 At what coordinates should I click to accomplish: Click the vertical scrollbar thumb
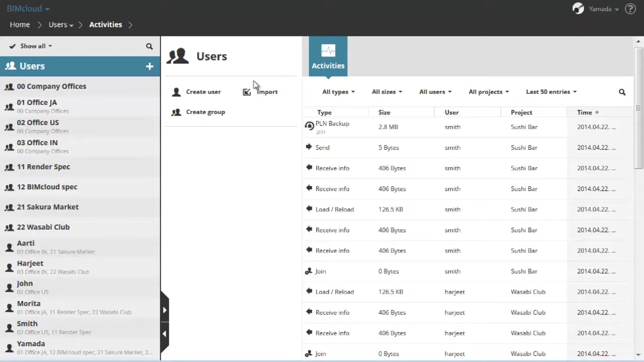(638, 108)
